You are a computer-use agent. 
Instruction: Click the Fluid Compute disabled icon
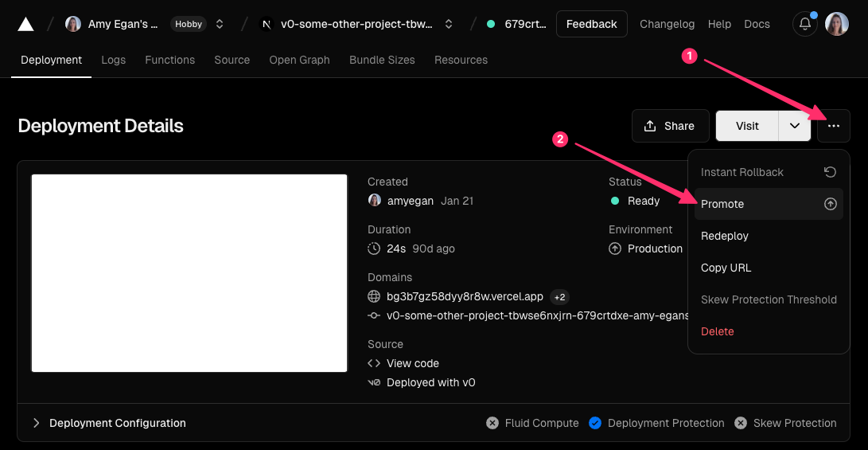pyautogui.click(x=492, y=423)
